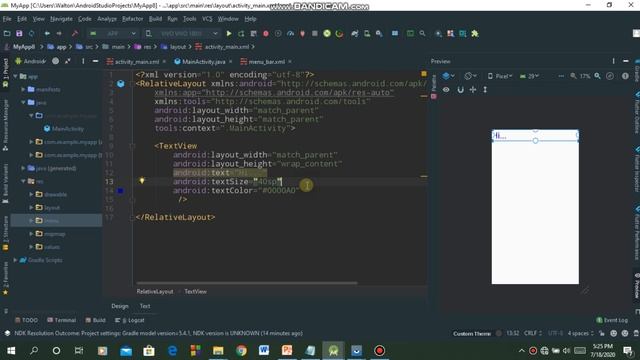640x360 pixels.
Task: Expand the drawable folder
Action: 31,194
